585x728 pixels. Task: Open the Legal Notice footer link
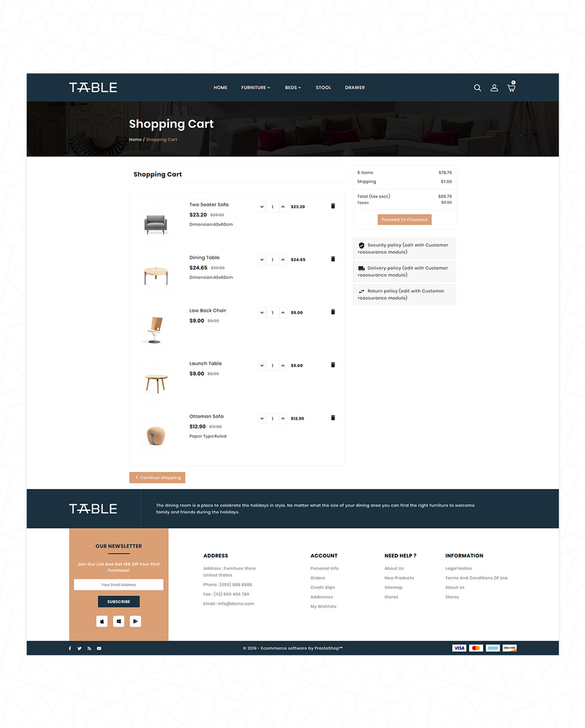point(458,568)
